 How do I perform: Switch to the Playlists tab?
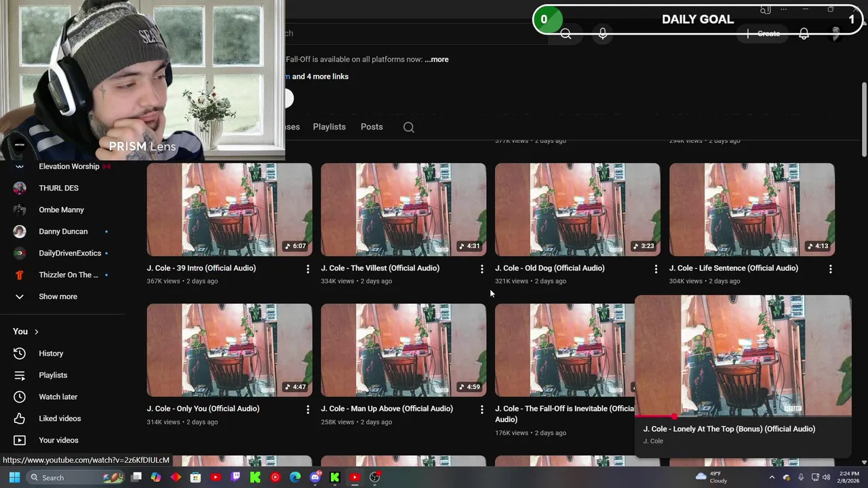pyautogui.click(x=329, y=127)
